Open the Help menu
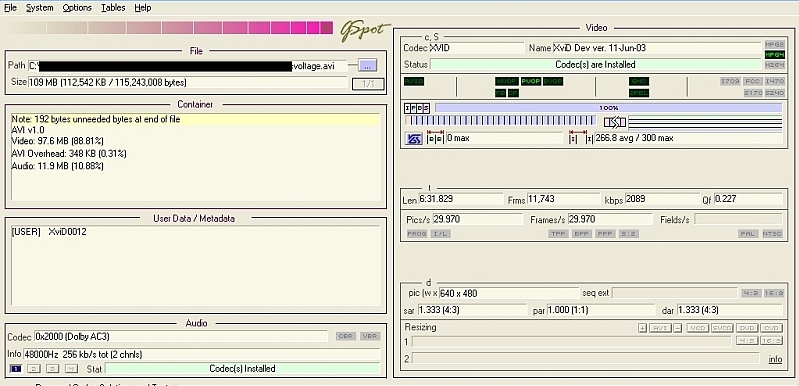Viewport: 799px width, 386px height. pyautogui.click(x=143, y=8)
